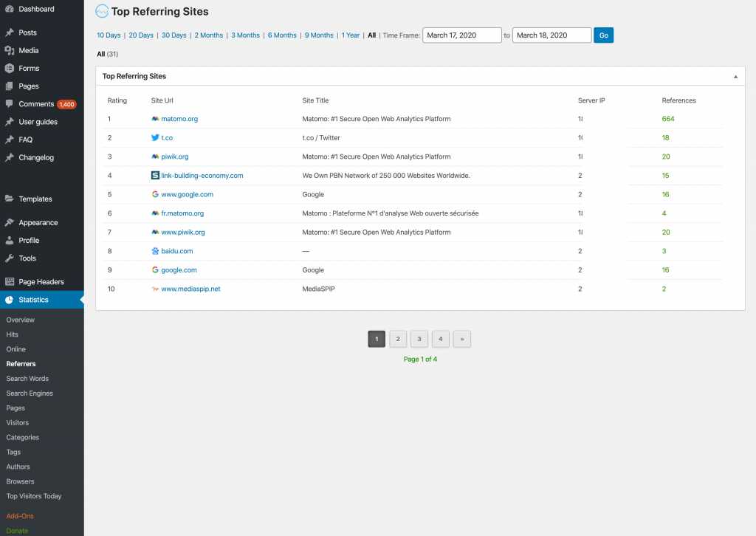Click the pin icon beside User guides
756x536 pixels.
pyautogui.click(x=9, y=122)
